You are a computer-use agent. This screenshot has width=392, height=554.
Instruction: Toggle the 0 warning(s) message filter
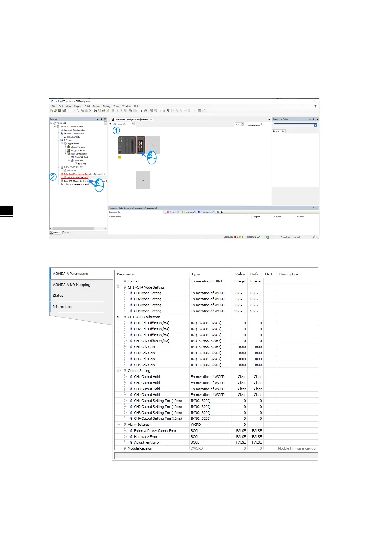[x=189, y=212]
